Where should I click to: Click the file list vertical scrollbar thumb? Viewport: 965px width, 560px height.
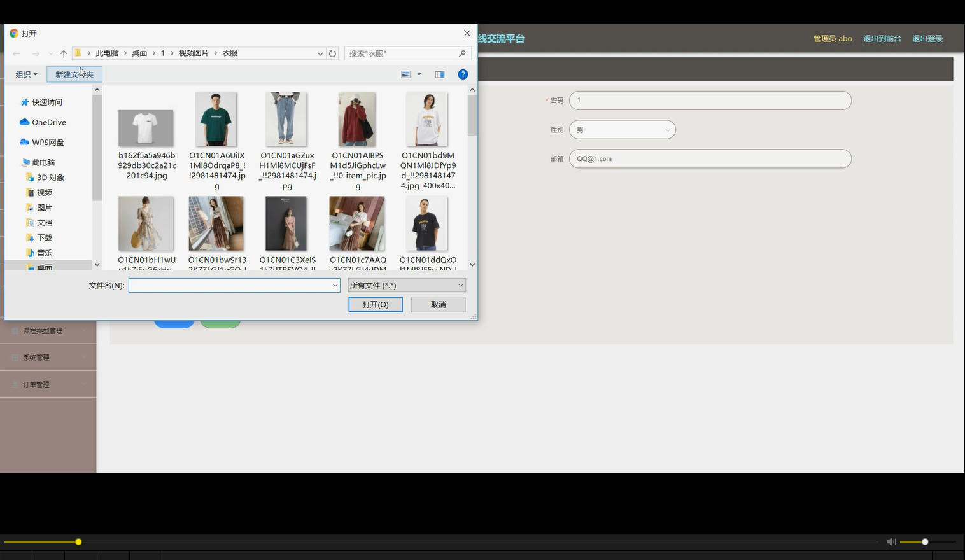click(x=472, y=115)
